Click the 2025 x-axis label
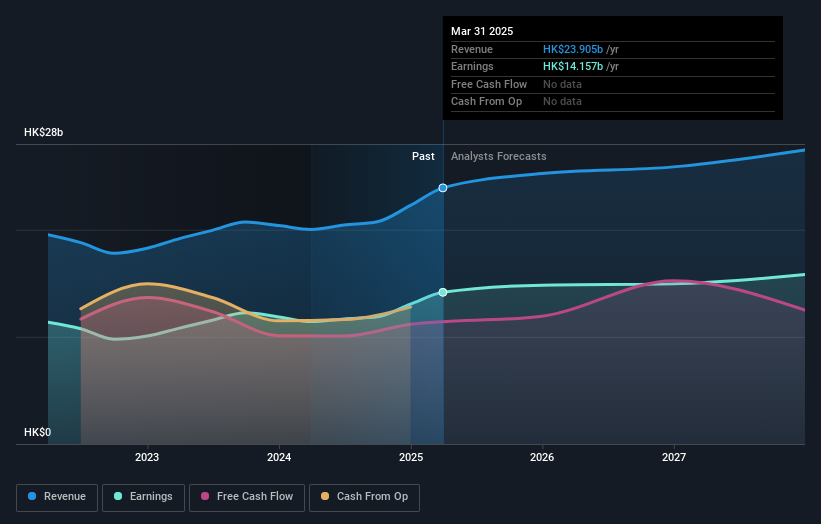The width and height of the screenshot is (821, 524). (x=411, y=458)
